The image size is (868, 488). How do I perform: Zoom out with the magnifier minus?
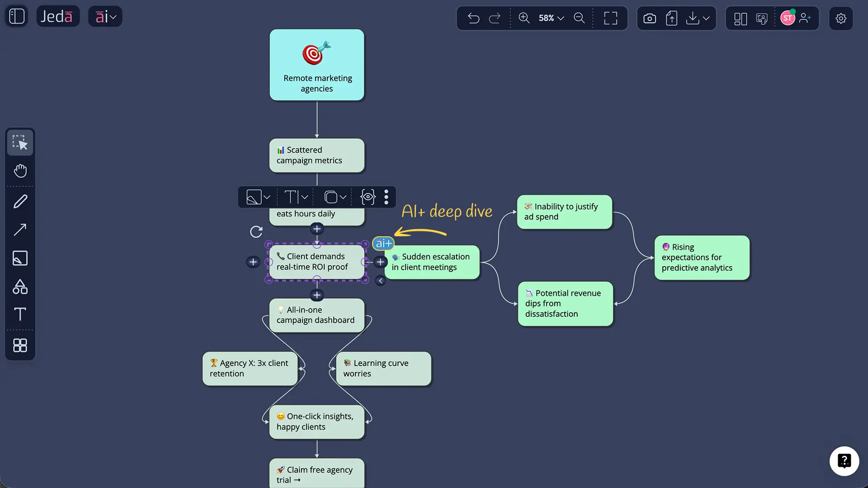point(579,18)
